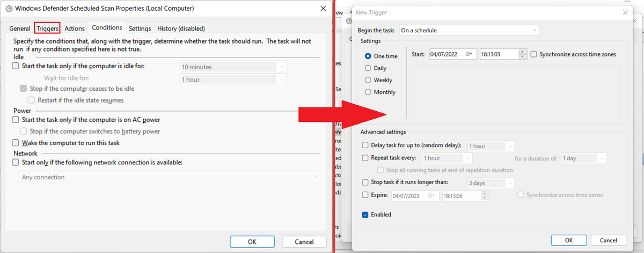The width and height of the screenshot is (644, 253).
Task: Open the Wait for idle 1 hour dropdown
Action: coord(233,79)
